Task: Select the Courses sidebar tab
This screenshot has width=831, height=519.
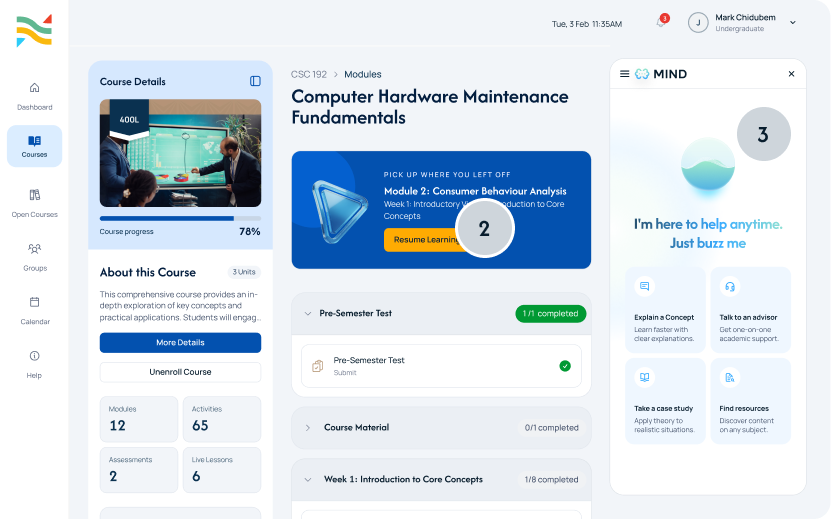Action: click(x=34, y=146)
